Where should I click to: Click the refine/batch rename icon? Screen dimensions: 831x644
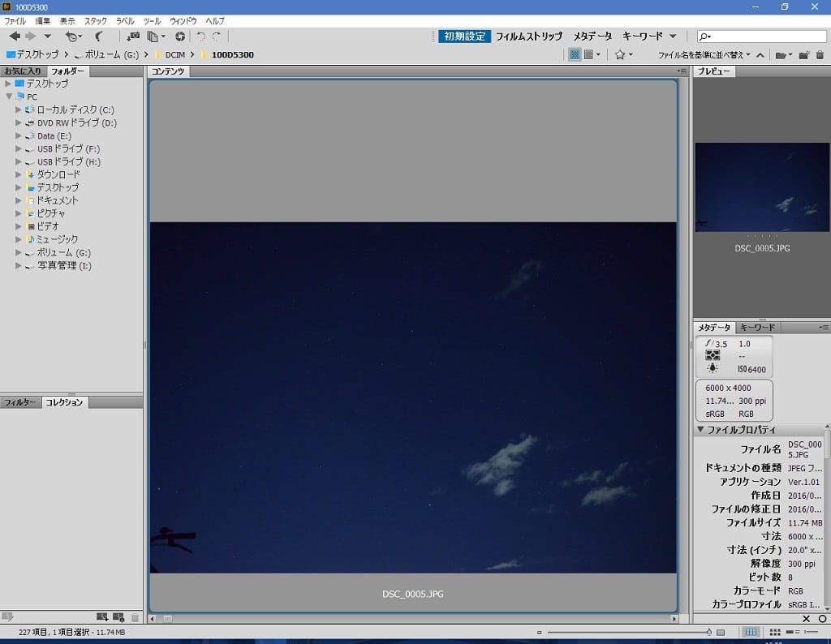(x=153, y=36)
